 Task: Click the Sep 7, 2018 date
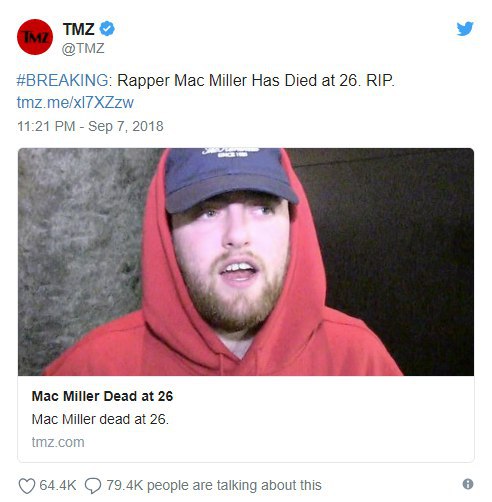click(x=126, y=126)
